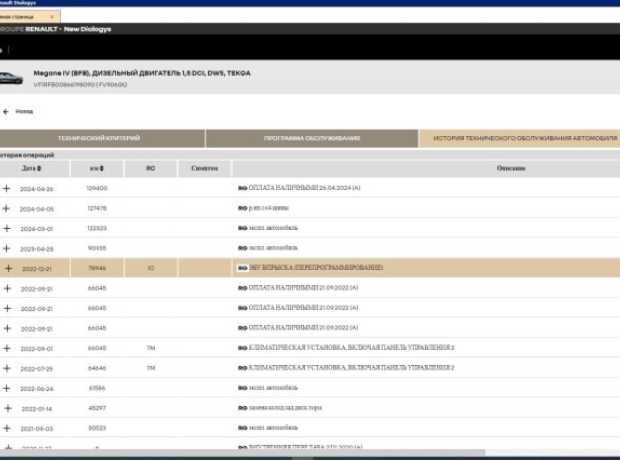The height and width of the screenshot is (460, 620).
Task: Click the Описание column header
Action: pos(510,168)
